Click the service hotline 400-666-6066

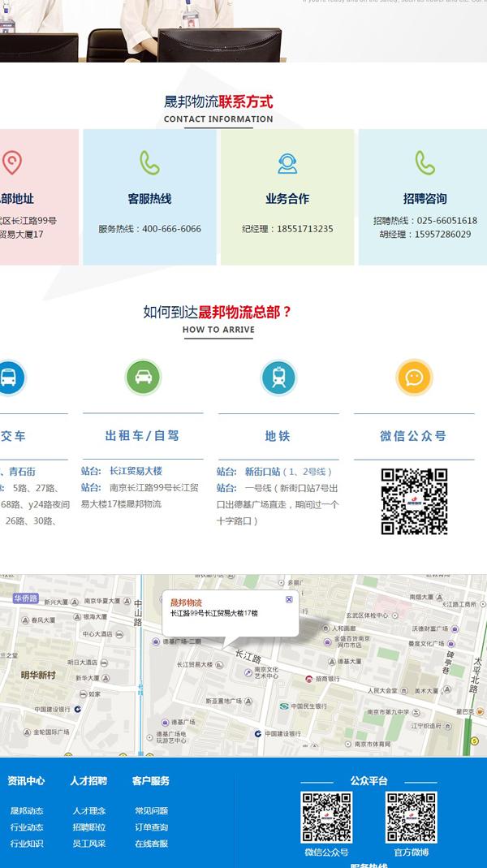(x=171, y=229)
